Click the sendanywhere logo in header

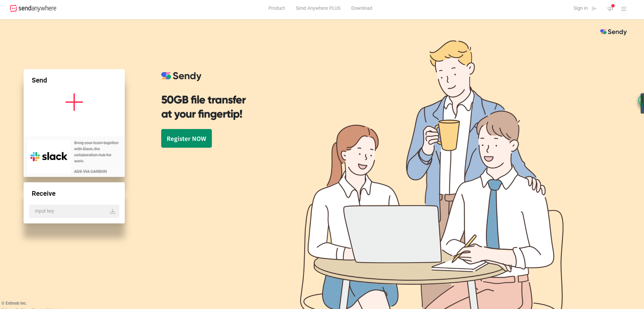coord(33,8)
